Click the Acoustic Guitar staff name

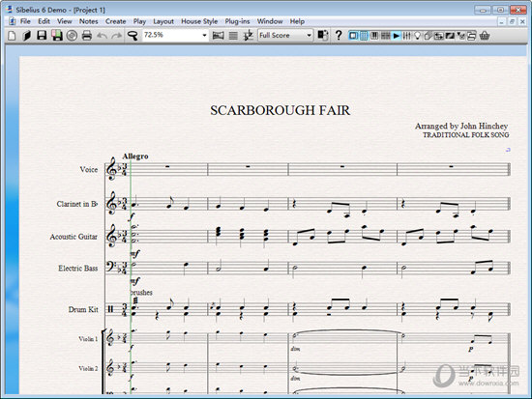[x=74, y=237]
